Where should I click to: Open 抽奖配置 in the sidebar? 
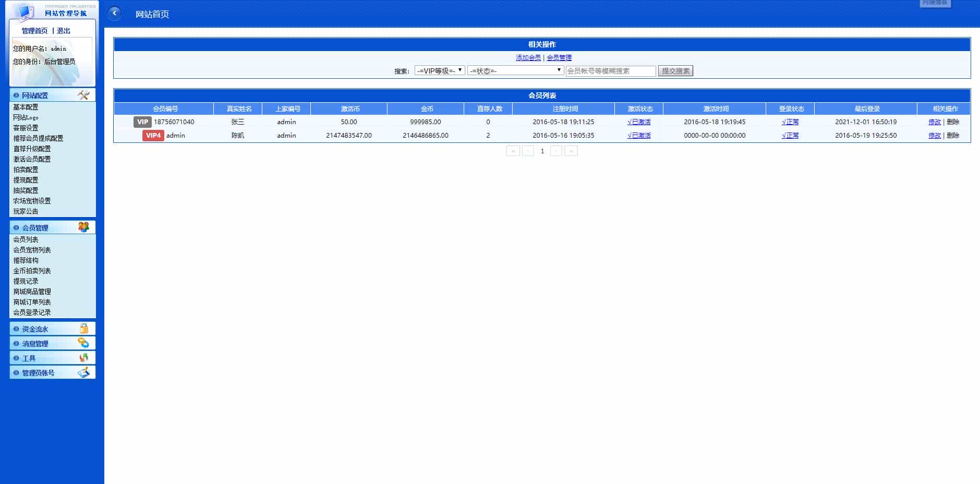[x=26, y=190]
